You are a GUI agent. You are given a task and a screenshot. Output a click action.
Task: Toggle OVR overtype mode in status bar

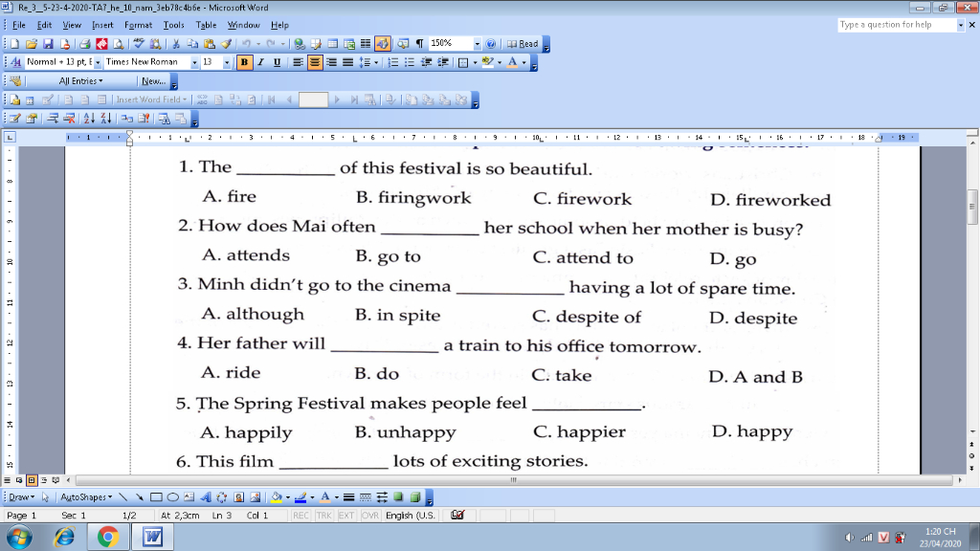(x=370, y=516)
